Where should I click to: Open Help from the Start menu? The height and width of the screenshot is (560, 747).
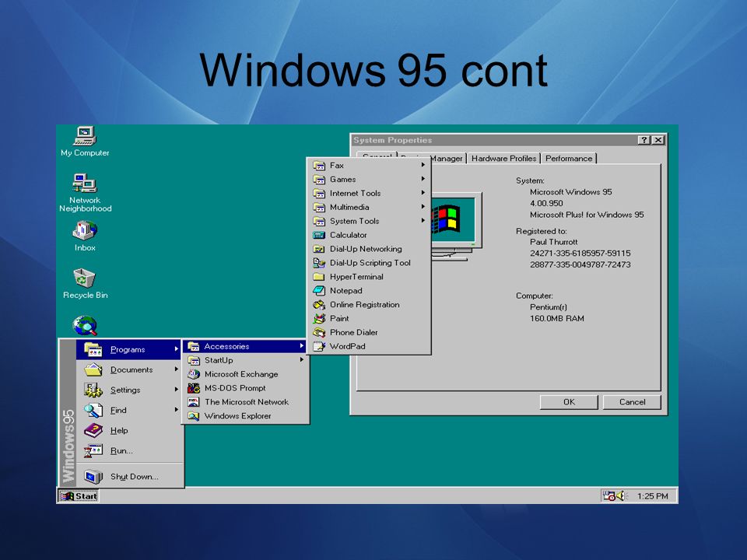click(129, 430)
